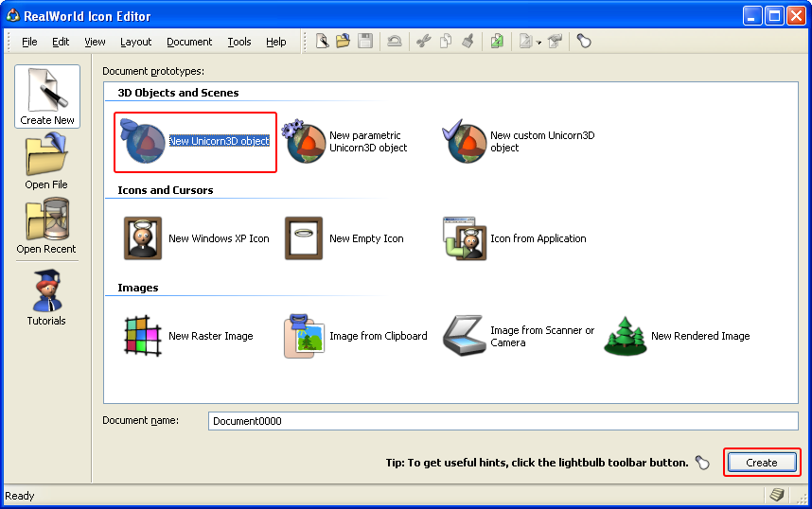This screenshot has width=812, height=509.
Task: Click the Icons and Cursors heading
Action: (166, 190)
